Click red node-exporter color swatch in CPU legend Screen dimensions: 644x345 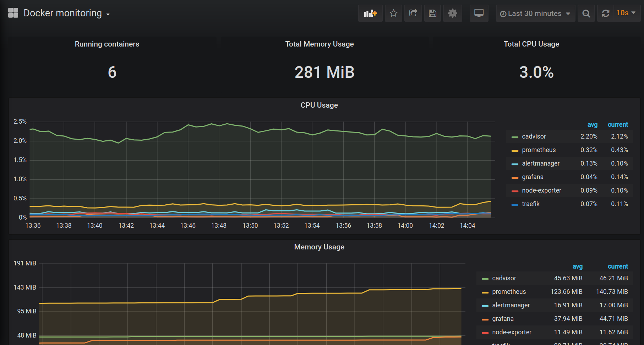515,191
